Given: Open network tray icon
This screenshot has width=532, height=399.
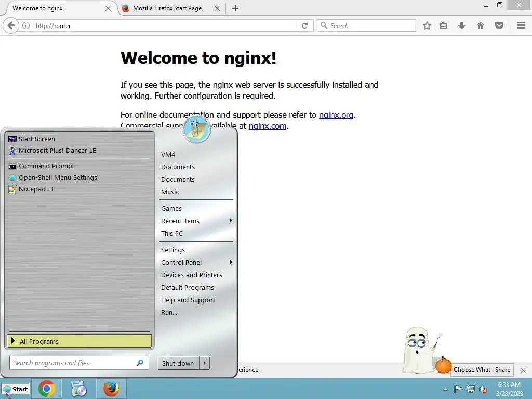Looking at the screenshot, I should pos(471,389).
